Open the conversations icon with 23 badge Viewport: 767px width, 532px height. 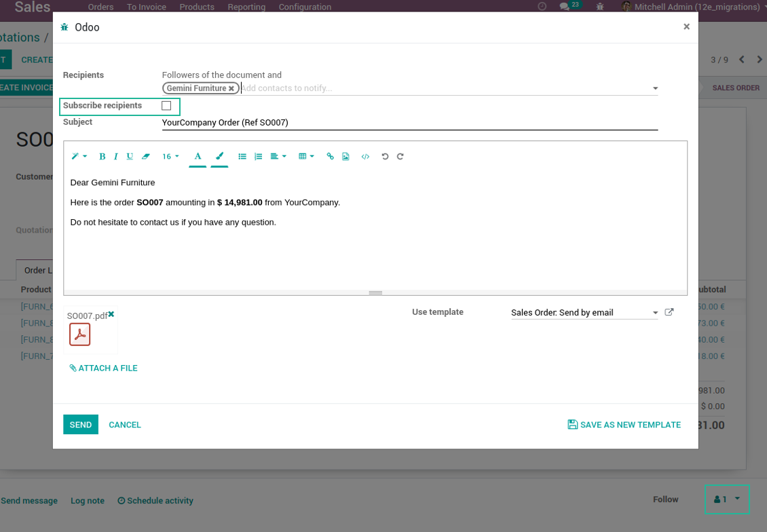click(x=569, y=6)
